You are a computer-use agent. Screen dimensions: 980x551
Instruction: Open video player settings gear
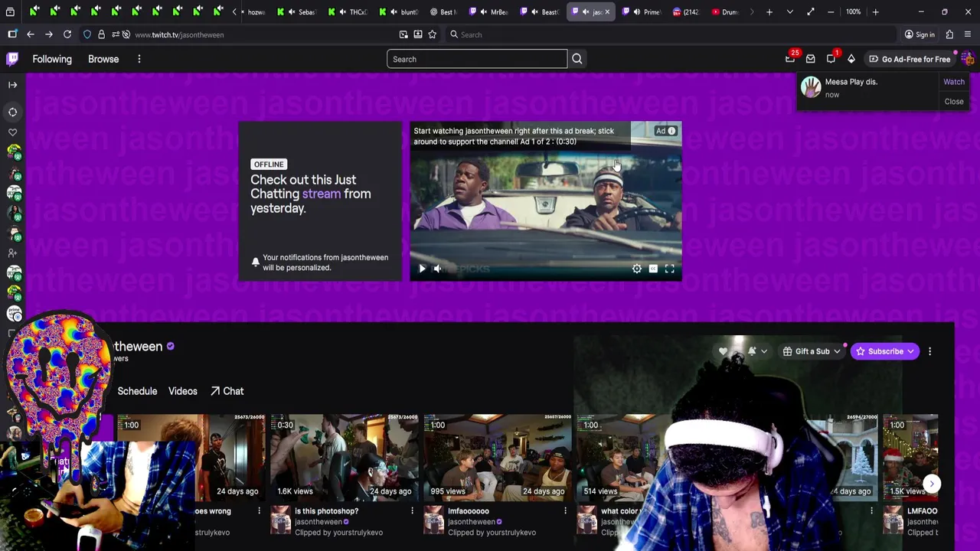(636, 269)
